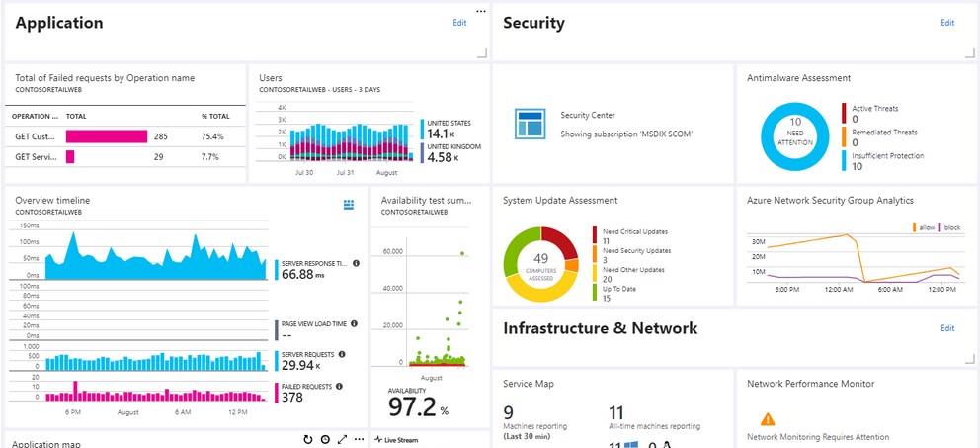Click the 49 Computers Assessed donut chart
Image resolution: width=980 pixels, height=448 pixels.
541,265
